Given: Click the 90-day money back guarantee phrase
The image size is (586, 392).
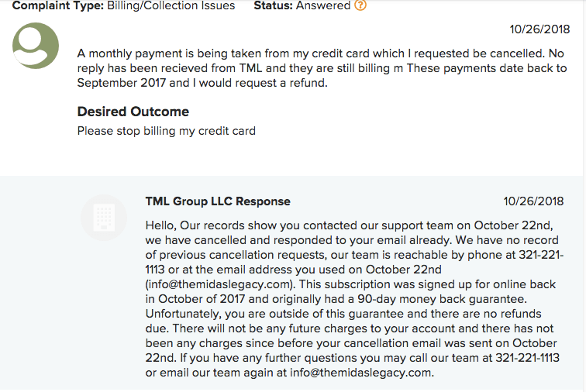Looking at the screenshot, I should (441, 299).
